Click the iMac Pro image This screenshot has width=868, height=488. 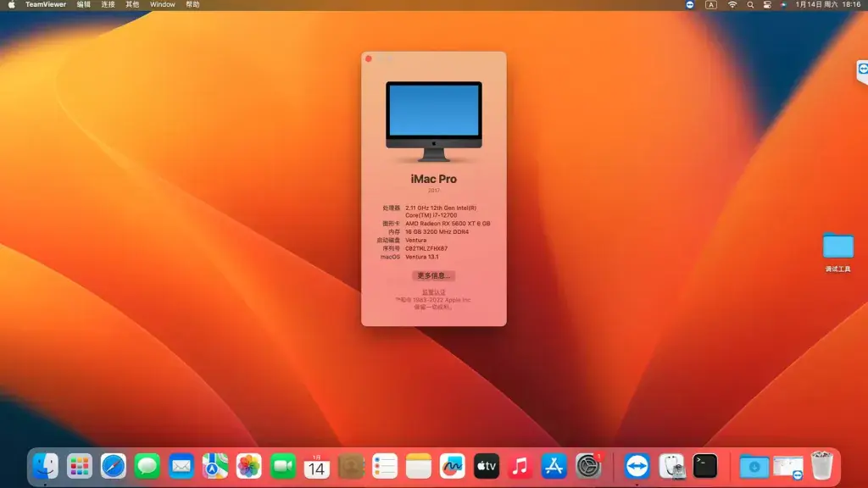tap(433, 121)
